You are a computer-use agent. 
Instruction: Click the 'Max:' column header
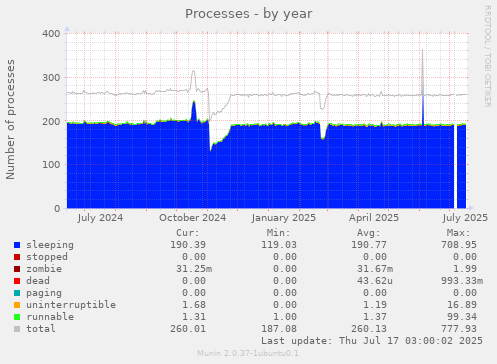(459, 233)
